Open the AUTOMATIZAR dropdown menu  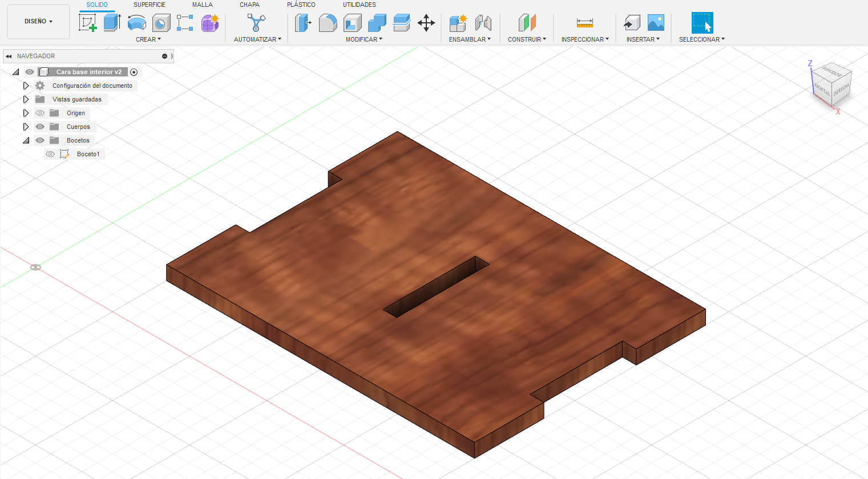point(257,39)
